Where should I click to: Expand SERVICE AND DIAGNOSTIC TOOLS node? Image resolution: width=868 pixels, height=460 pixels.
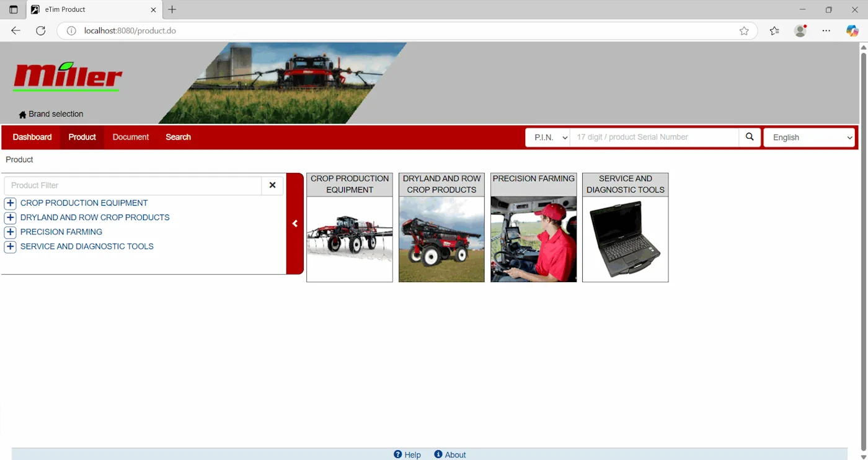tap(10, 247)
